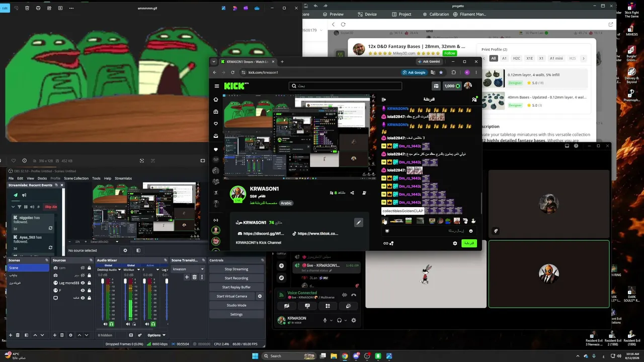Open virtual camera settings gear

click(260, 296)
